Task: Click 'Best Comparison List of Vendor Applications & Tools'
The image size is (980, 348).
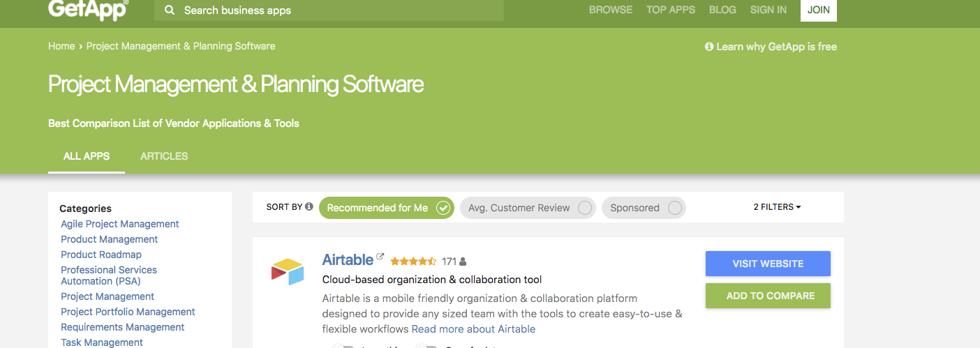Action: [174, 123]
